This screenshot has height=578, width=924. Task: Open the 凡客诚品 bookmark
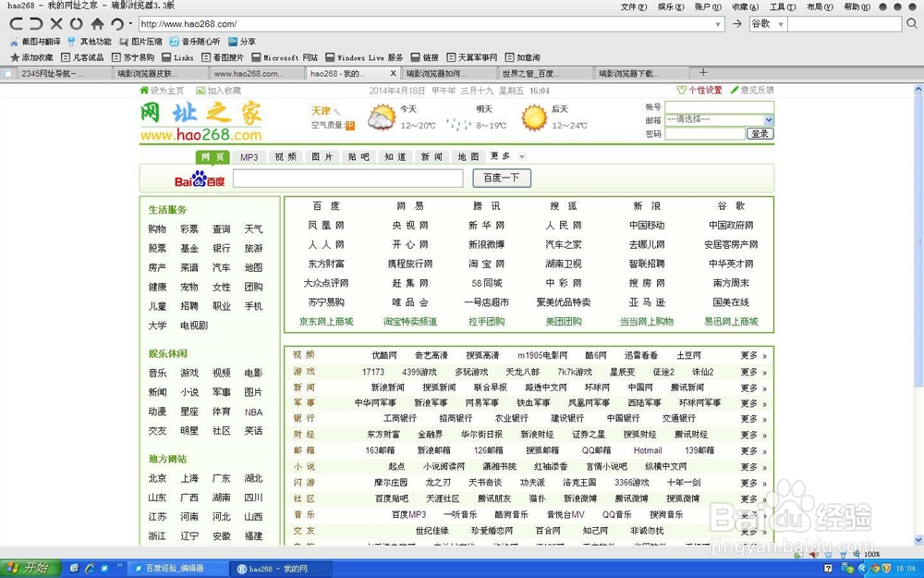pos(82,57)
